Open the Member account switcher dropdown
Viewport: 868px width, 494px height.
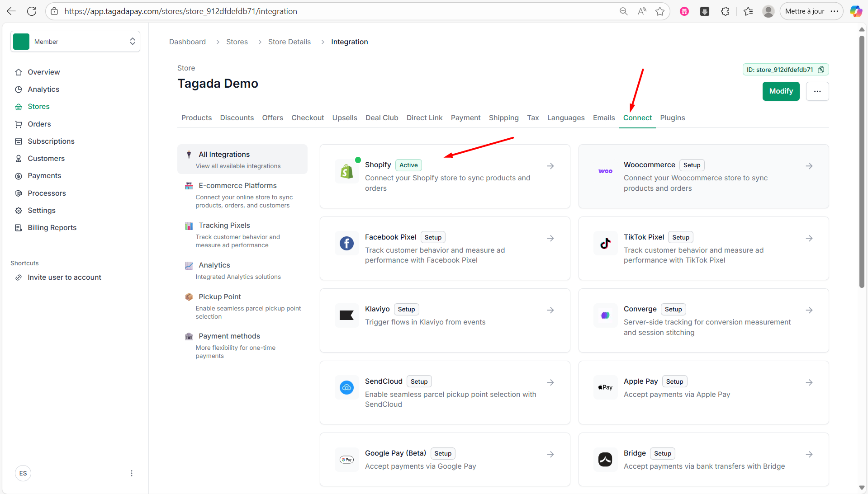coord(75,42)
